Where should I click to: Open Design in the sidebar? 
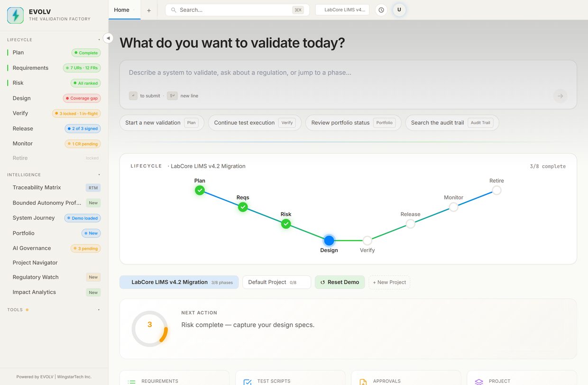(x=54, y=98)
